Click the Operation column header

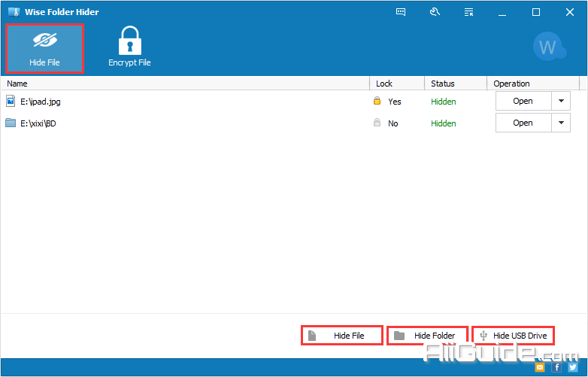click(533, 84)
